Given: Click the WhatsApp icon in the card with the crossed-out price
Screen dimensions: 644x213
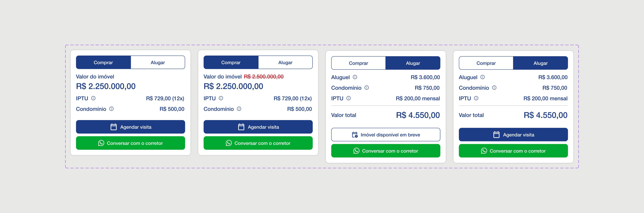Looking at the screenshot, I should (x=228, y=143).
